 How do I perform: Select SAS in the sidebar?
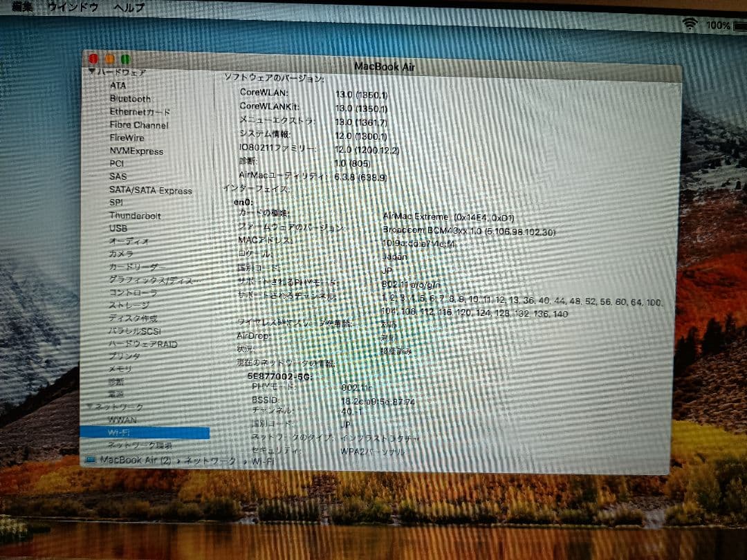pyautogui.click(x=118, y=176)
